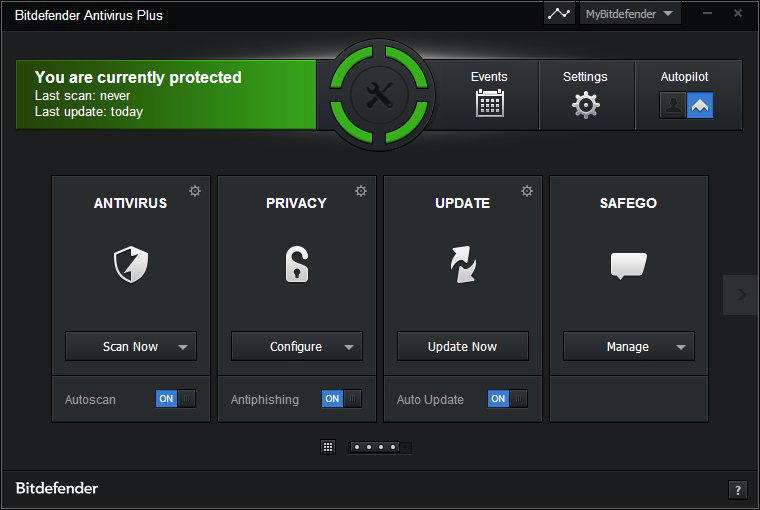Image resolution: width=760 pixels, height=510 pixels.
Task: Click the Bitdefender logo in footer
Action: tap(57, 488)
